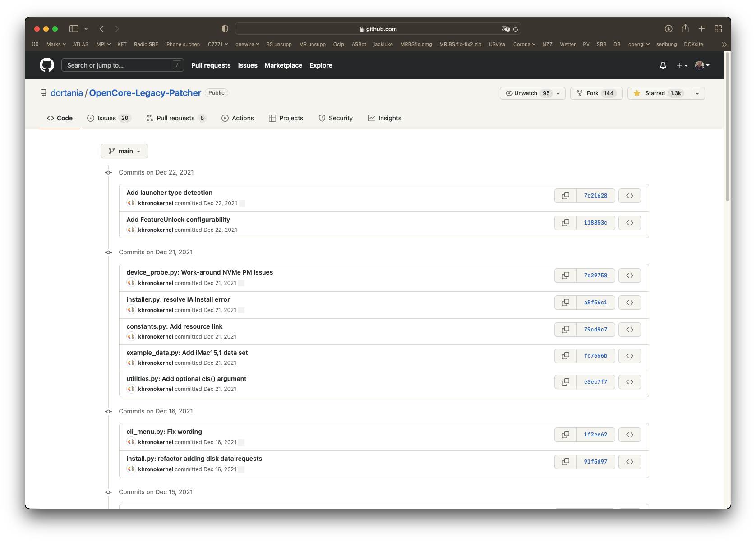Open Safari share sheet
This screenshot has height=542, width=756.
tap(685, 28)
